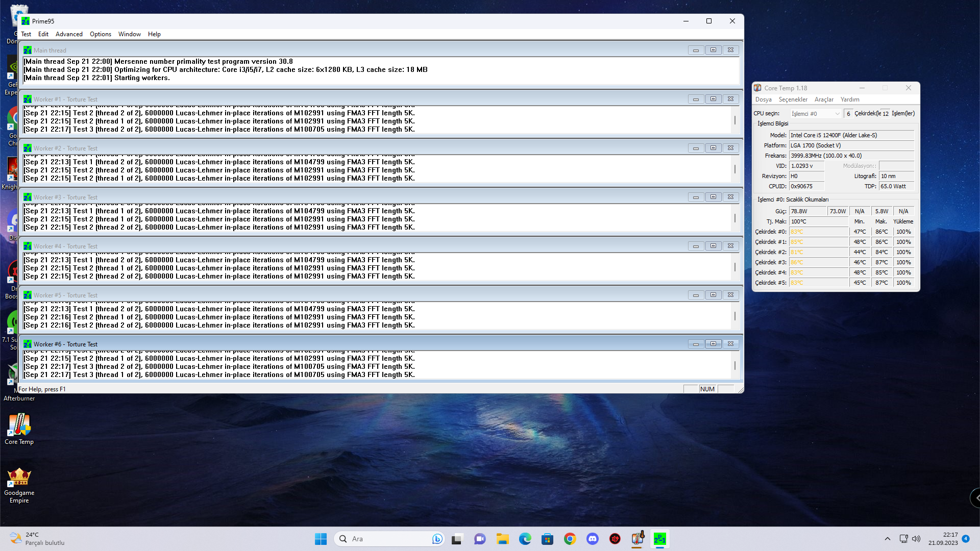This screenshot has width=980, height=551.
Task: Open the Options menu in Prime95
Action: click(x=100, y=34)
